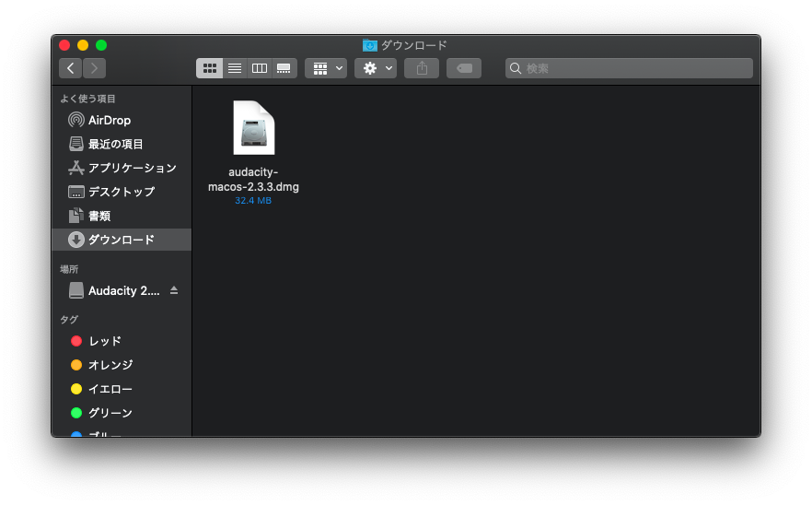Eject the Audacity volume
This screenshot has width=812, height=505.
point(174,290)
